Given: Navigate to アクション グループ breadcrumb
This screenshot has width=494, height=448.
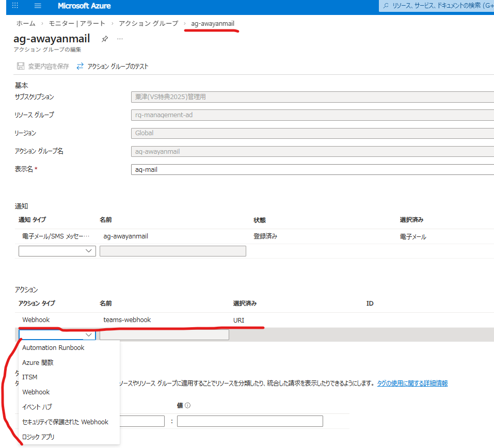Looking at the screenshot, I should [148, 23].
